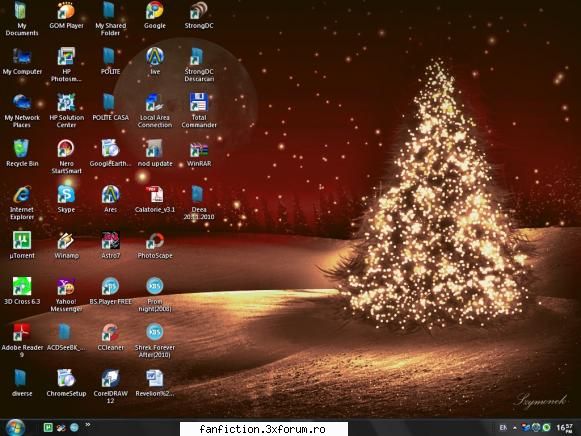Expand quick launch overflow chevron
Image resolution: width=581 pixels, height=436 pixels.
pyautogui.click(x=88, y=425)
